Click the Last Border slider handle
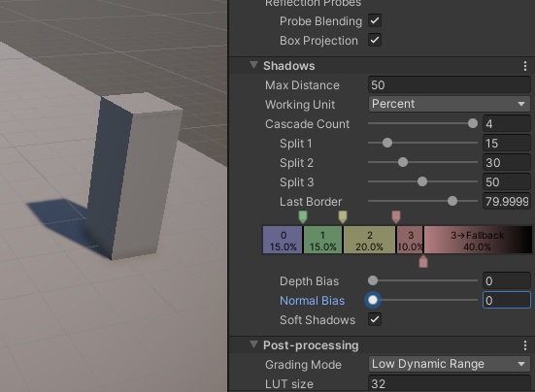 click(452, 201)
